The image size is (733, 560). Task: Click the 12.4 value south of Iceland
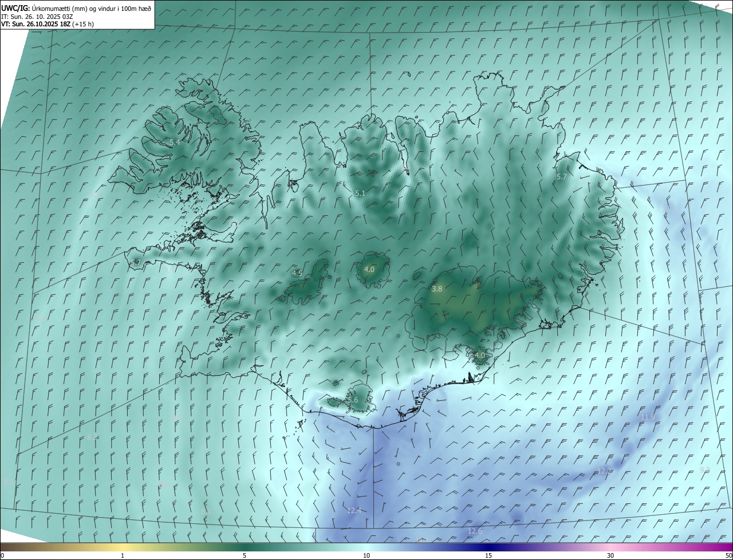point(354,510)
